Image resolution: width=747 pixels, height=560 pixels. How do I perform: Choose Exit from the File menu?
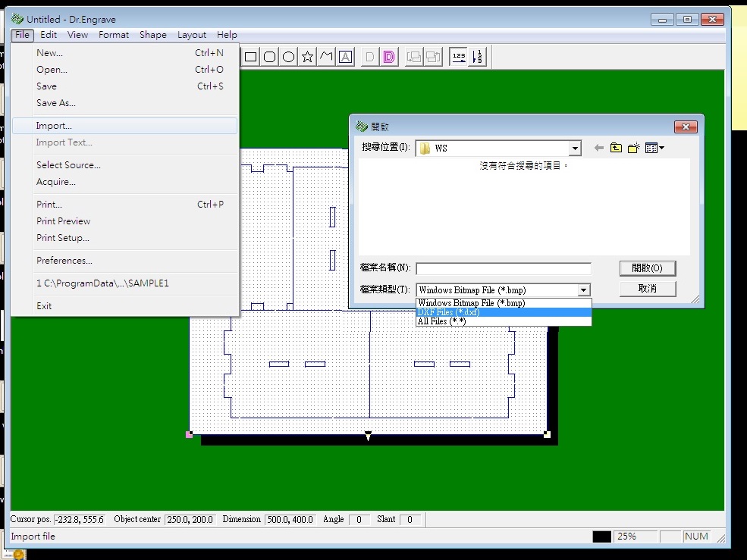coord(125,305)
